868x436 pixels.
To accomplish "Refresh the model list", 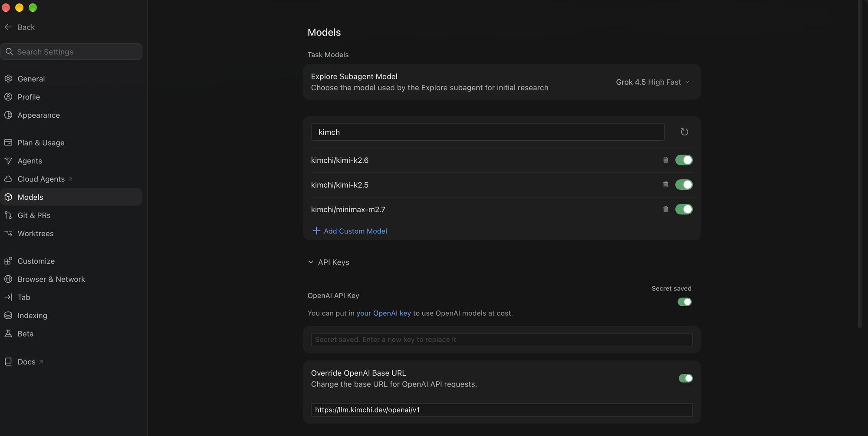I will coord(684,132).
